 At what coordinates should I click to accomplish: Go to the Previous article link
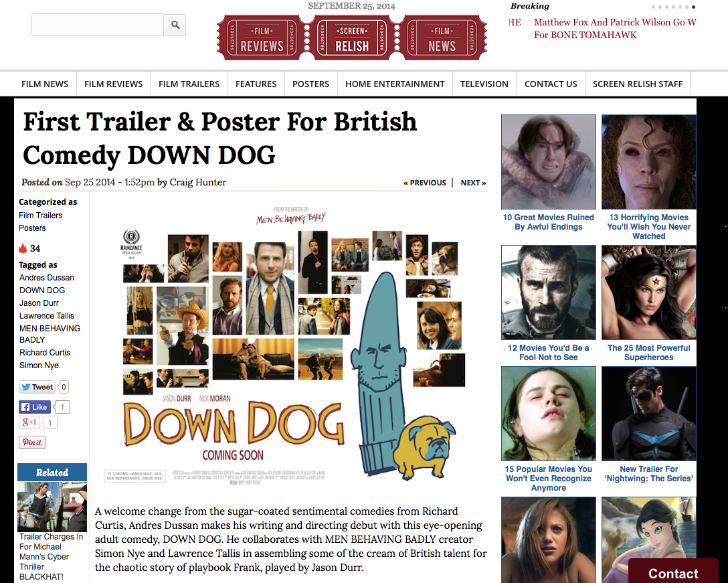[425, 183]
